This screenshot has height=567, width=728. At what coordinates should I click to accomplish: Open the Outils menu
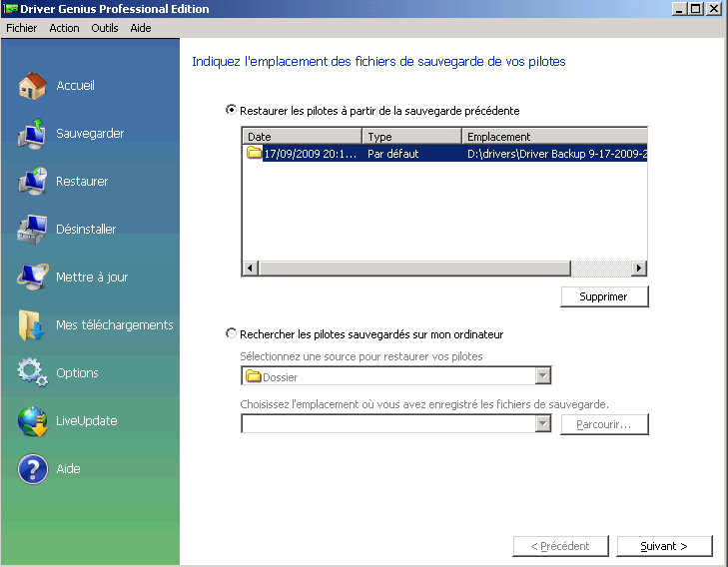click(105, 28)
